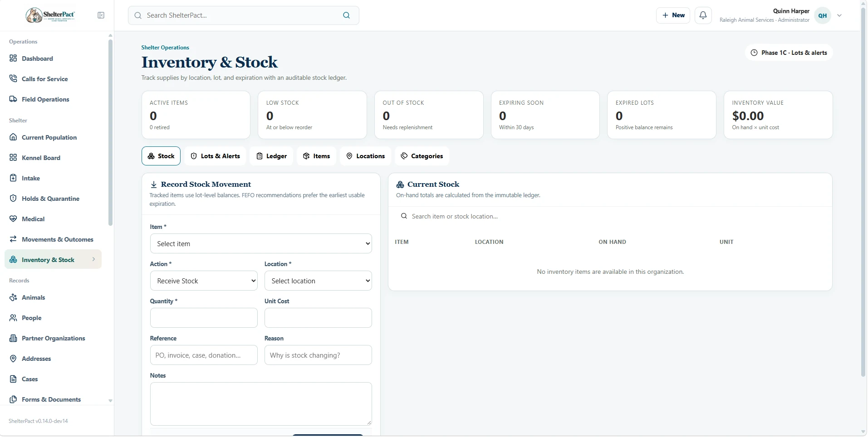
Task: Click the Addresses pin icon
Action: click(13, 359)
